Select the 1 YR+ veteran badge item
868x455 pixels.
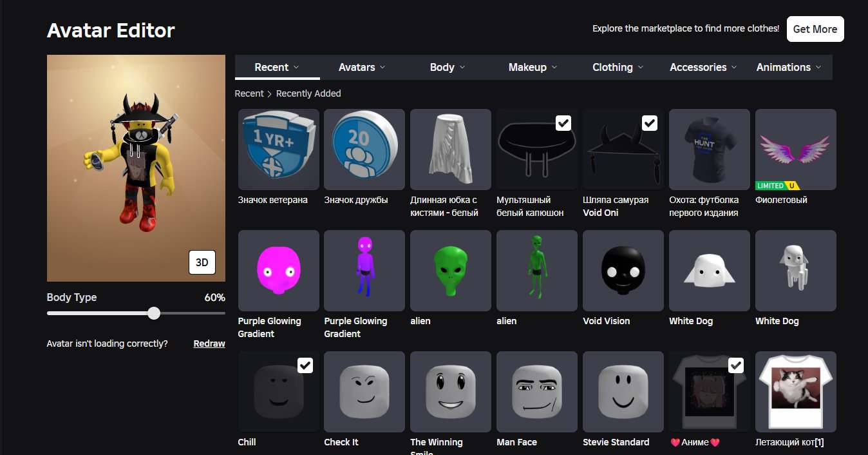click(x=278, y=150)
